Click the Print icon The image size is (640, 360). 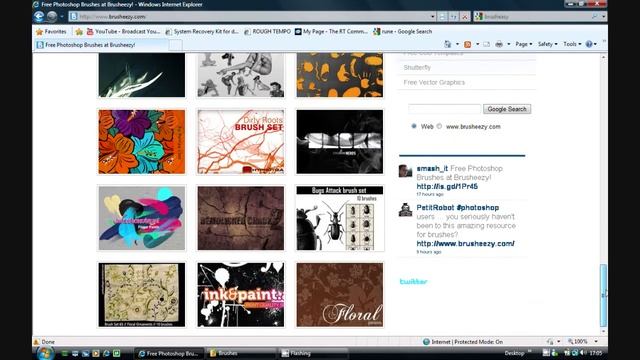pyautogui.click(x=499, y=44)
